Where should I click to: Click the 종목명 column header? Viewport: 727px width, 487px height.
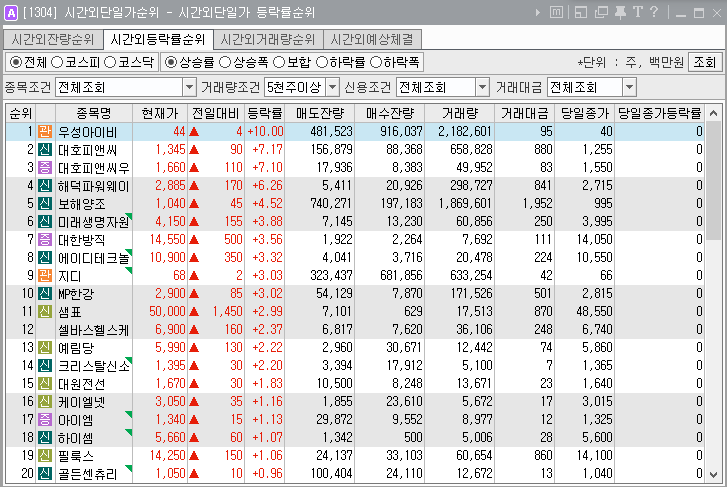94,113
